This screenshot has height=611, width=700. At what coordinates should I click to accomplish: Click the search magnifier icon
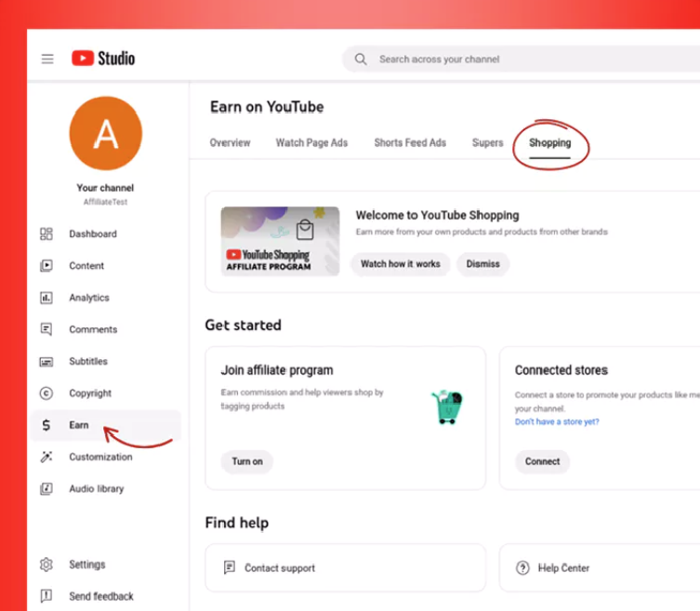pos(361,60)
